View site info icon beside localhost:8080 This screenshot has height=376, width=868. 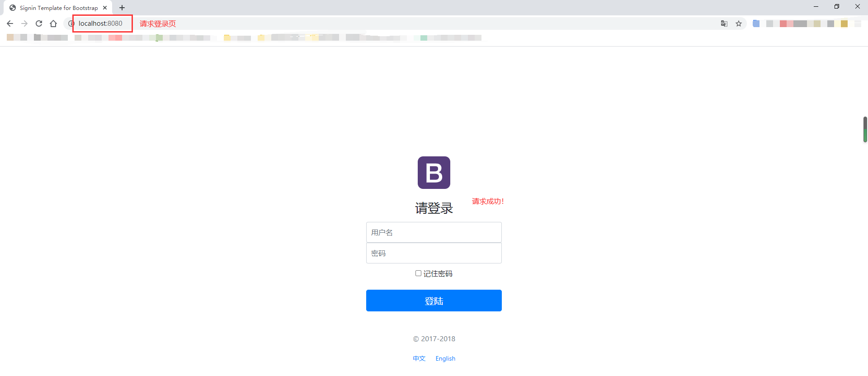click(x=71, y=23)
